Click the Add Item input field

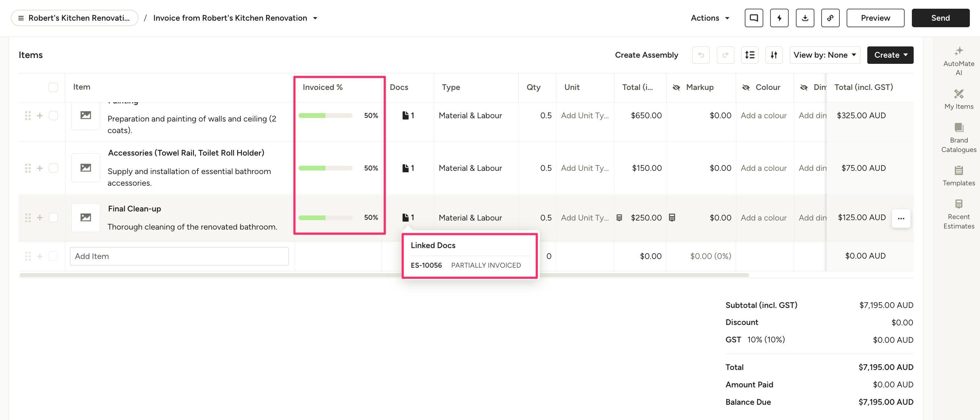(x=179, y=256)
